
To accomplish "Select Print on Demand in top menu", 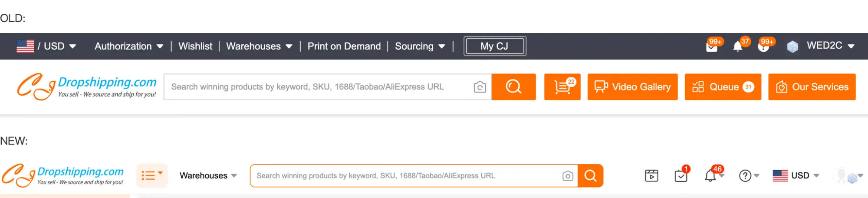I will (x=344, y=46).
